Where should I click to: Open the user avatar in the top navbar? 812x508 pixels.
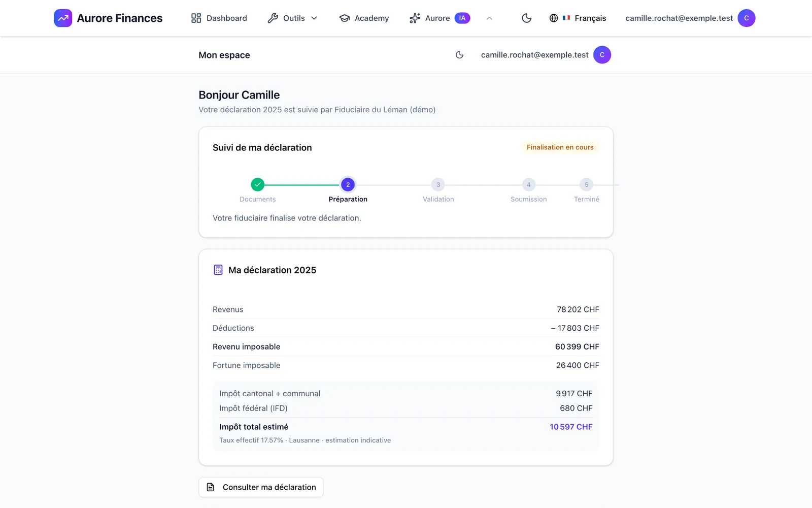(747, 18)
